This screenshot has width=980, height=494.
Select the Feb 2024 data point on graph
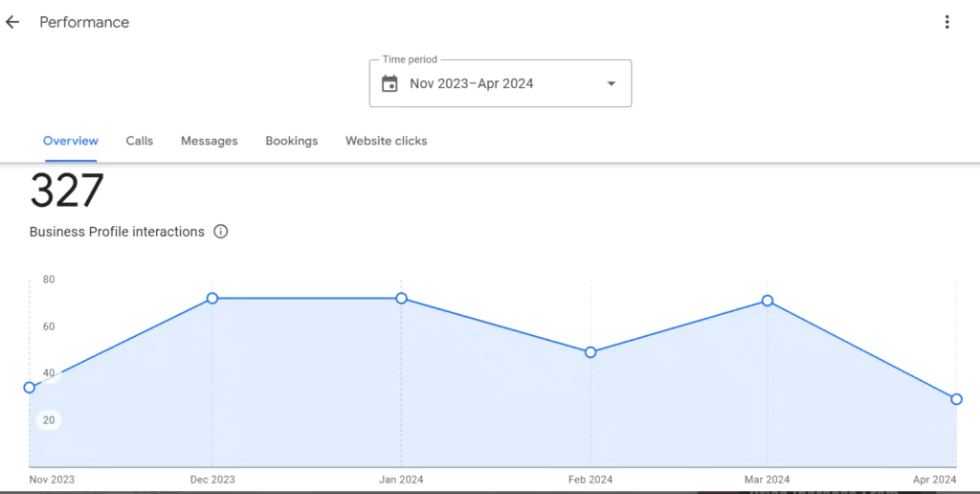click(590, 352)
